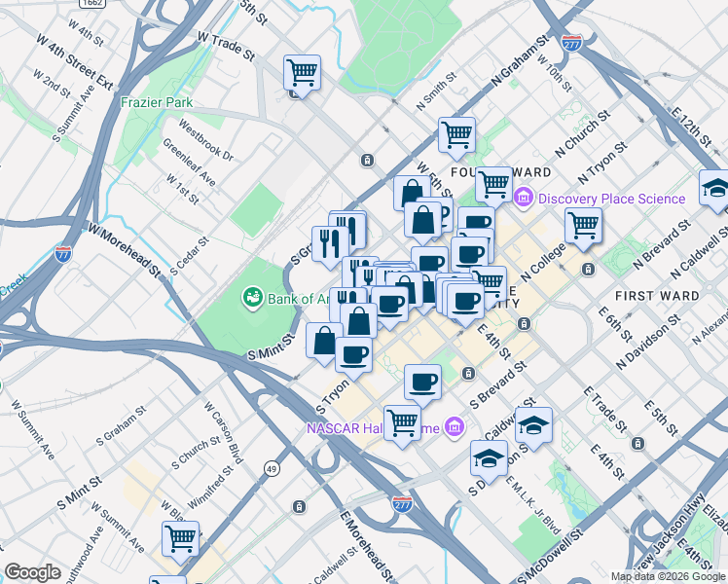Image resolution: width=728 pixels, height=584 pixels.
Task: Select I-277 shield near E Morehead St
Action: tap(402, 504)
